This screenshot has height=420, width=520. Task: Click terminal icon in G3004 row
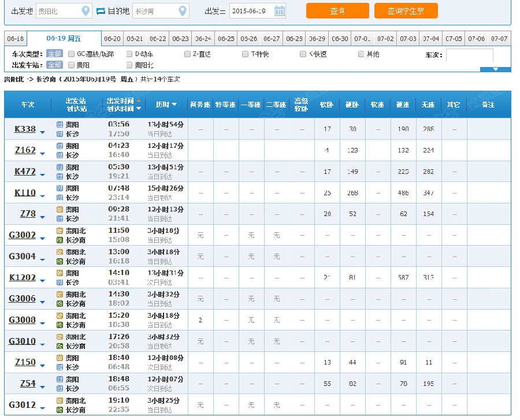click(60, 261)
